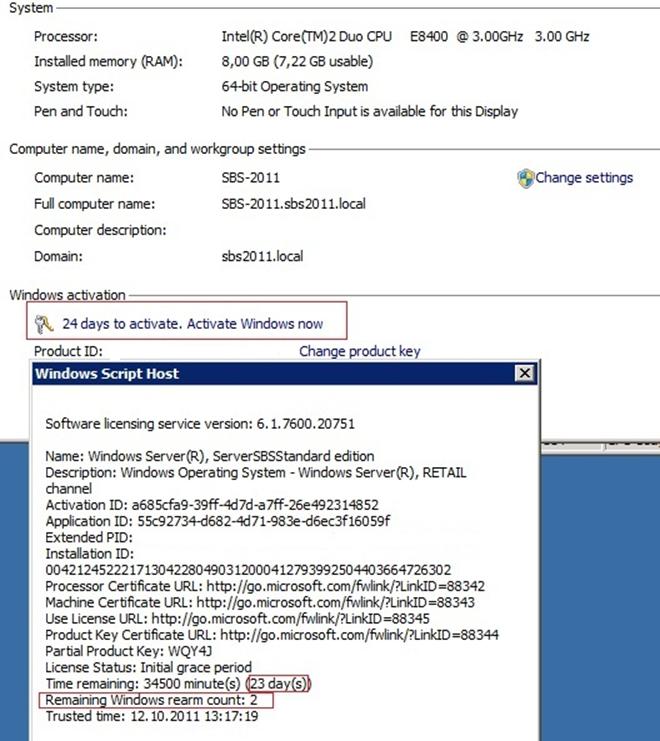Open '24 days to activate. Activate Windows now'

click(193, 324)
